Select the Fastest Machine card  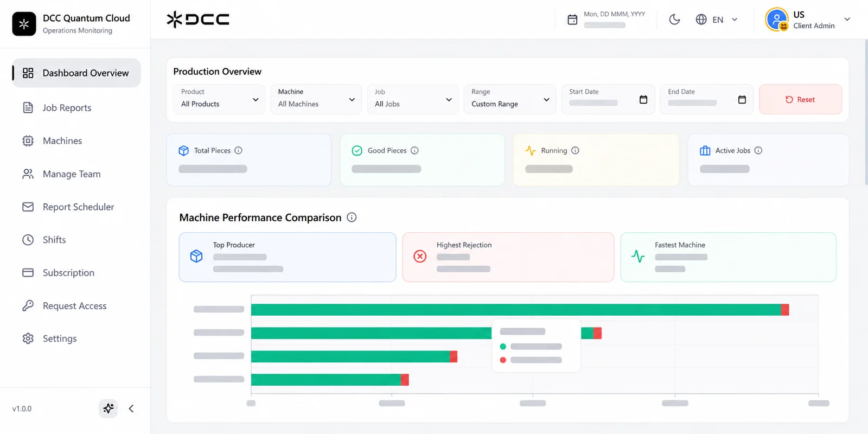[x=728, y=257]
